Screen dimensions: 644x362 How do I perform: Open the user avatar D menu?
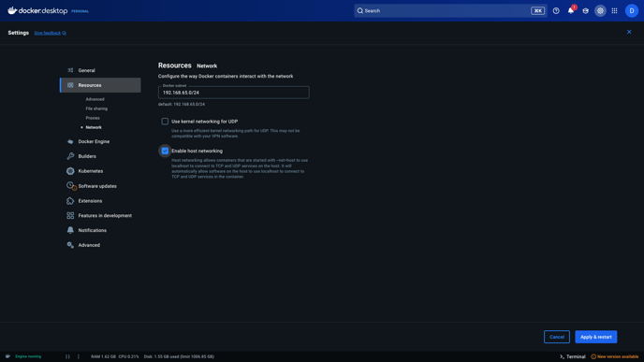click(632, 11)
